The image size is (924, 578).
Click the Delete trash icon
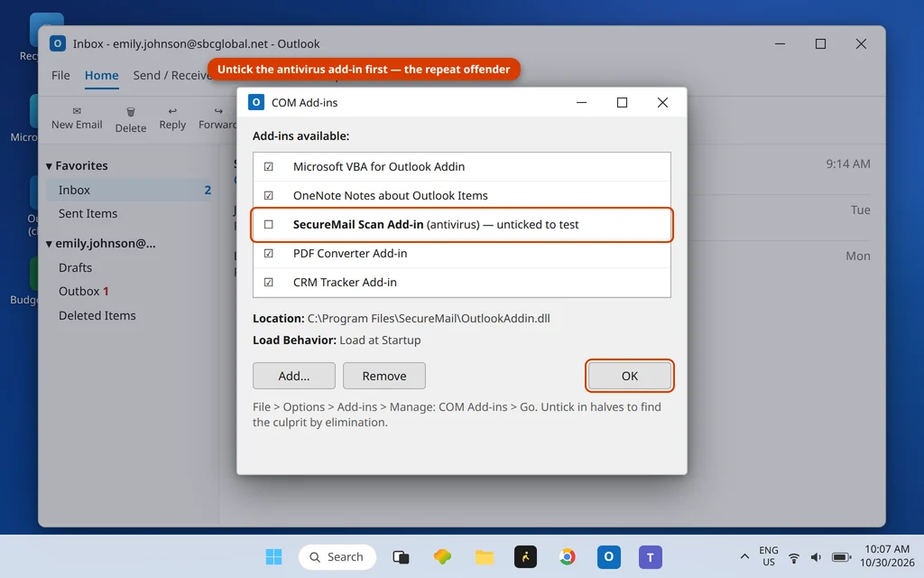click(131, 111)
